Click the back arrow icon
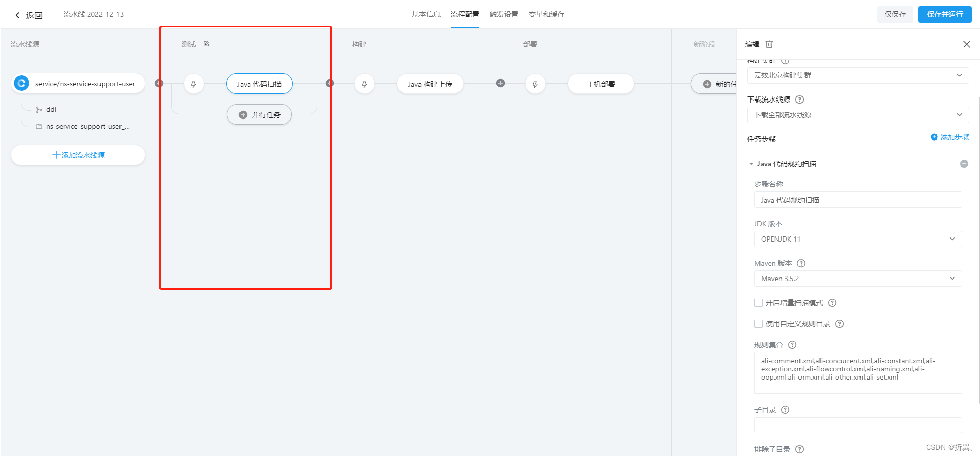The width and height of the screenshot is (980, 456). [x=17, y=15]
